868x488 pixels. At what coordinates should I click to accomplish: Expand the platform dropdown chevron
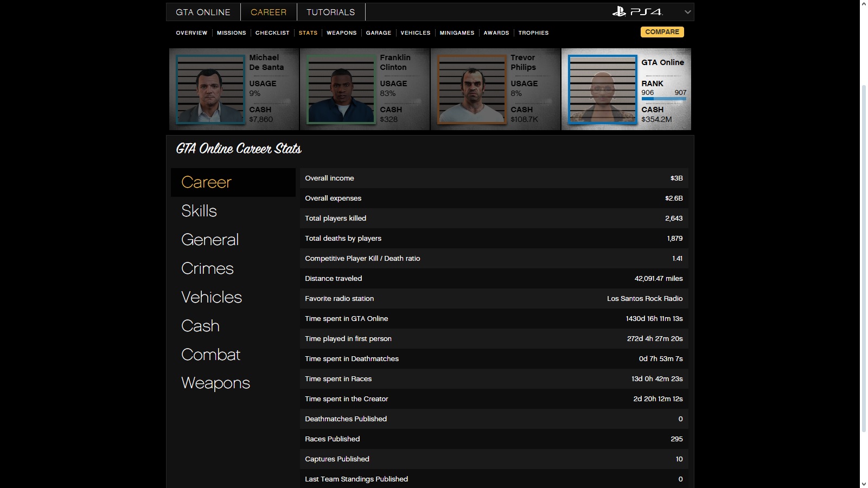tap(687, 12)
